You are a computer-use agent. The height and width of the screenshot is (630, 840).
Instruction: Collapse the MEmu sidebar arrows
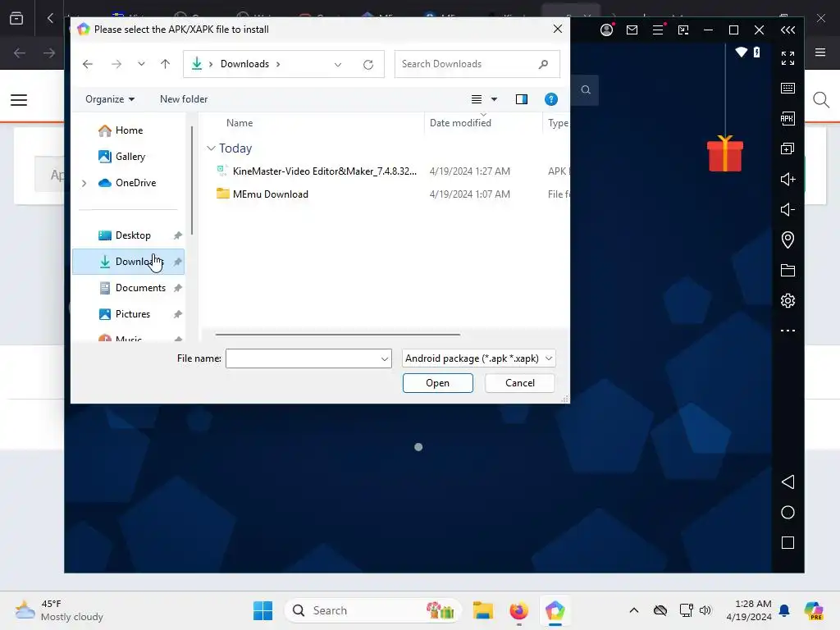coord(787,30)
